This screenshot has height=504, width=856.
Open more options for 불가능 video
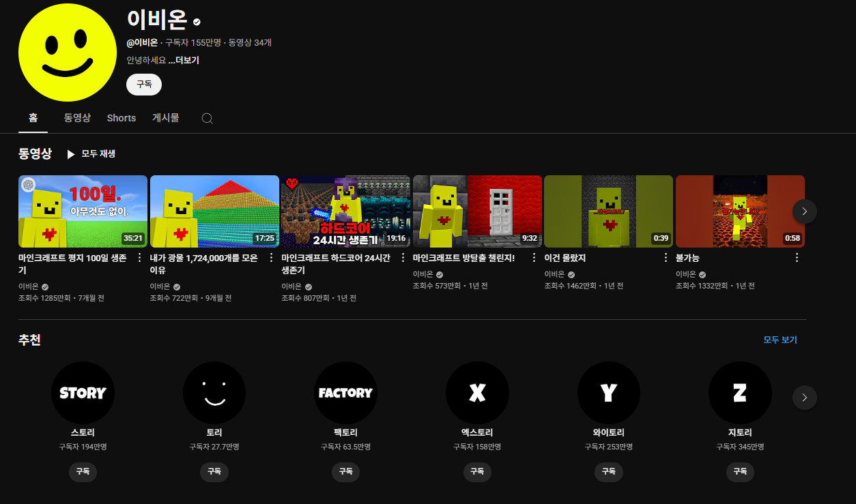797,258
